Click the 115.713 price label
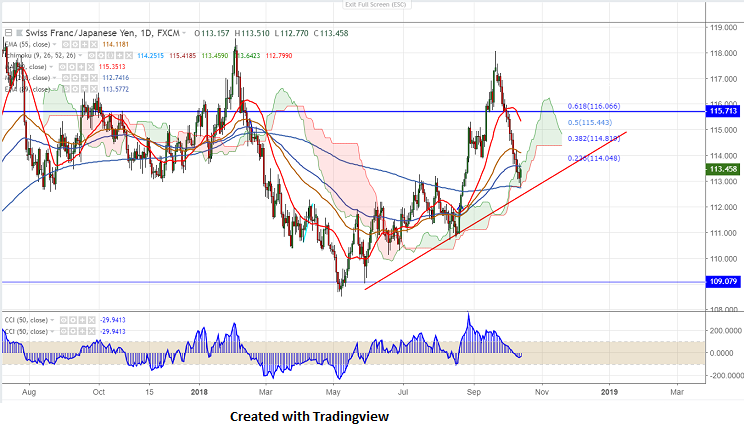 click(x=723, y=111)
